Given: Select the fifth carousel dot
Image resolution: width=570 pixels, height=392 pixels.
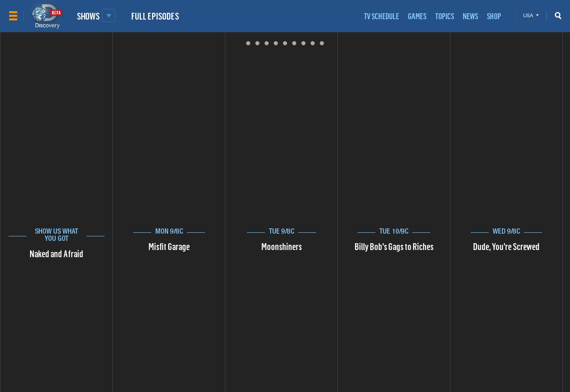Looking at the screenshot, I should click(285, 43).
